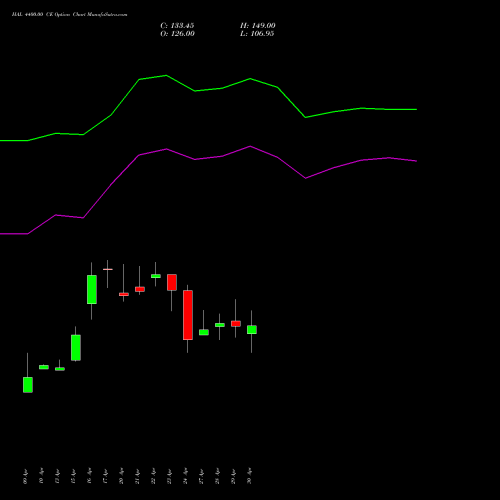The width and height of the screenshot is (500, 500).
Task: Select the open value "O: 126.00"
Action: point(177,34)
